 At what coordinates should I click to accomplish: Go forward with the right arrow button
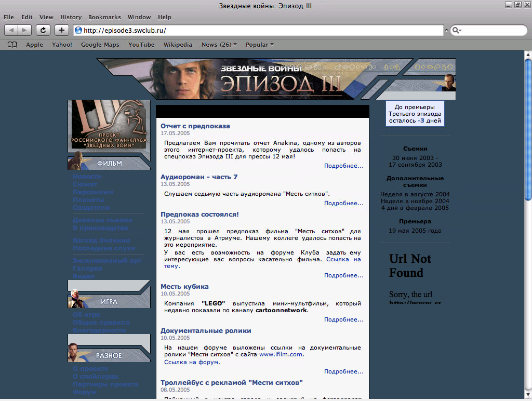coord(25,30)
